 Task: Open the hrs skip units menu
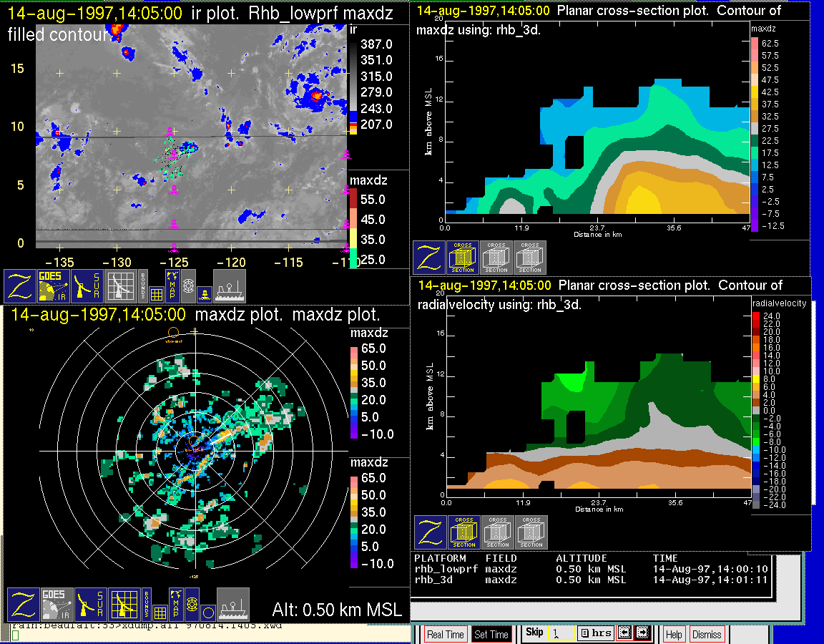[595, 633]
